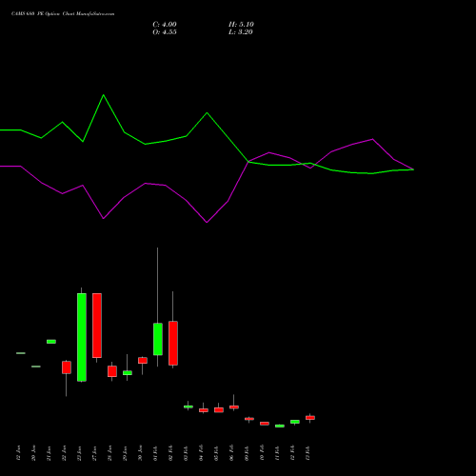476x476 pixels.
Task: Select the 05 Feb date label
Action: pos(216,453)
